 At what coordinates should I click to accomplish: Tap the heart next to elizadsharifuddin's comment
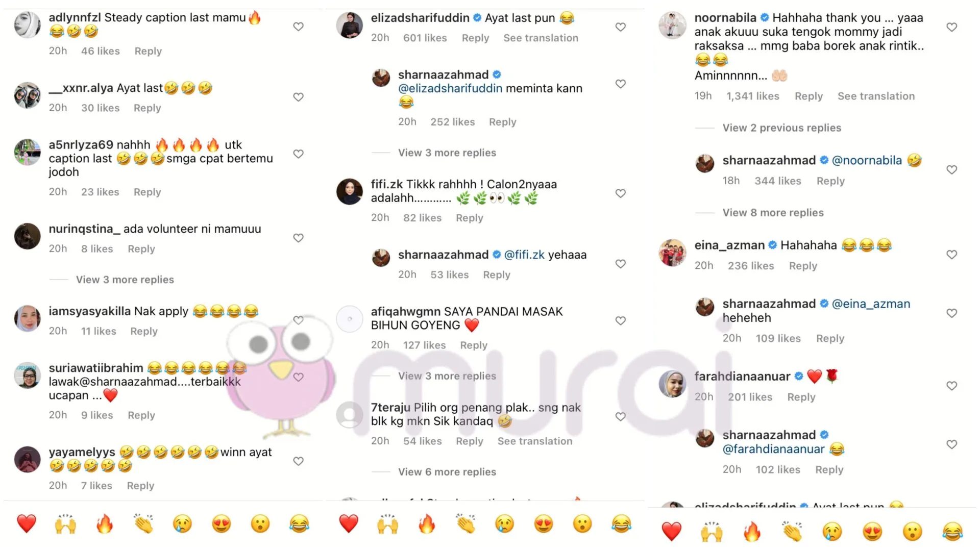point(621,27)
